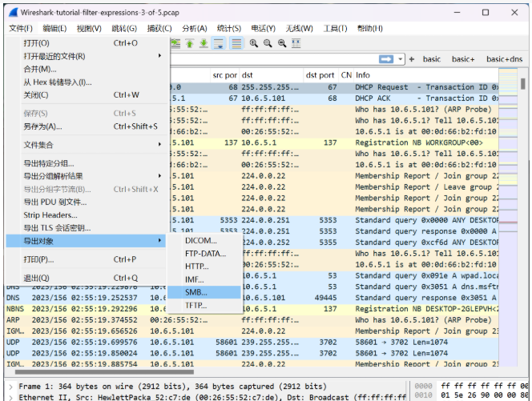Open the 视图(V) menu
The width and height of the screenshot is (532, 401).
(89, 29)
